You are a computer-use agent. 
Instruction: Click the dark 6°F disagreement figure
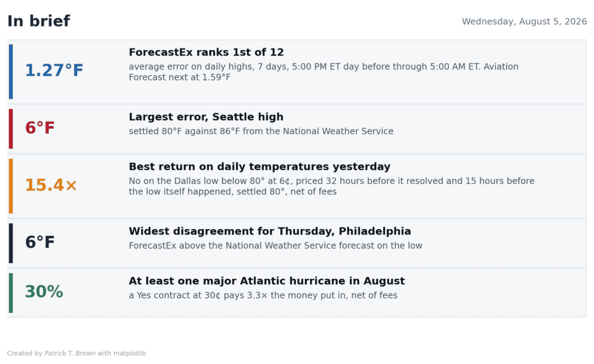tap(40, 242)
